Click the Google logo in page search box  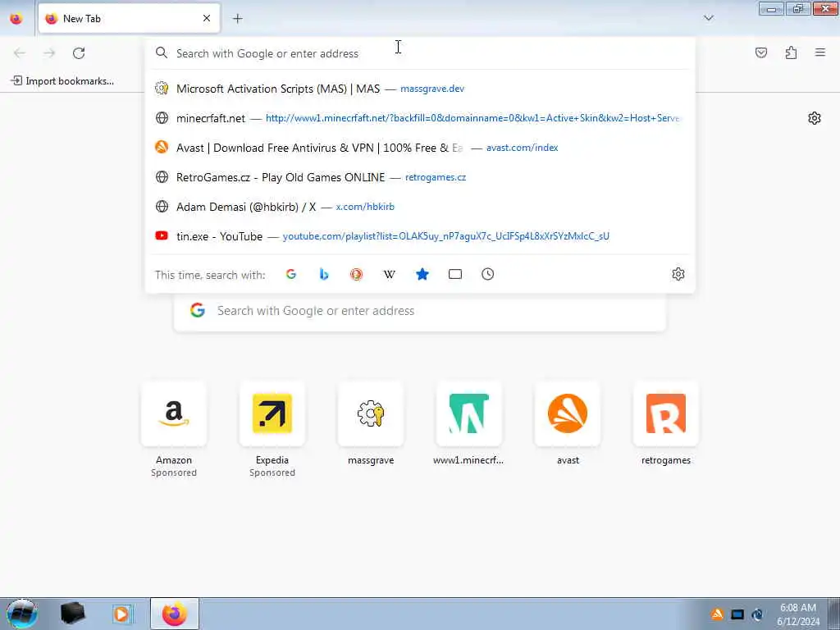tap(198, 310)
